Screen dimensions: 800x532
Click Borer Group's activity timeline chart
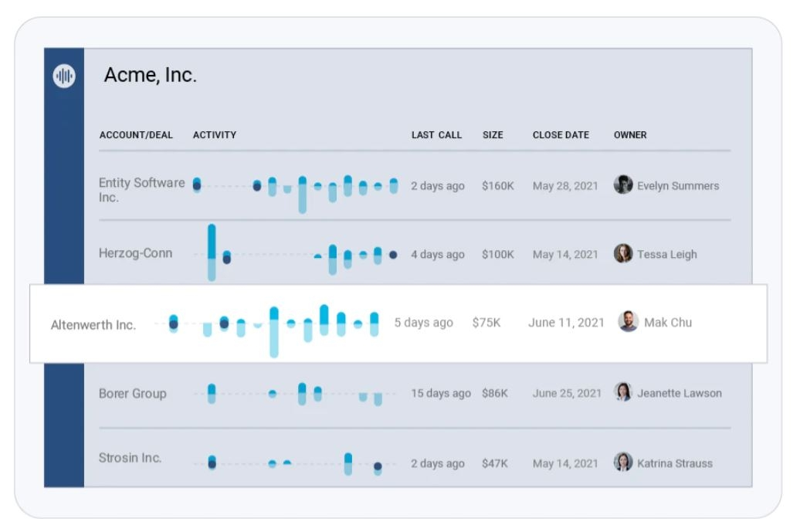click(x=295, y=394)
